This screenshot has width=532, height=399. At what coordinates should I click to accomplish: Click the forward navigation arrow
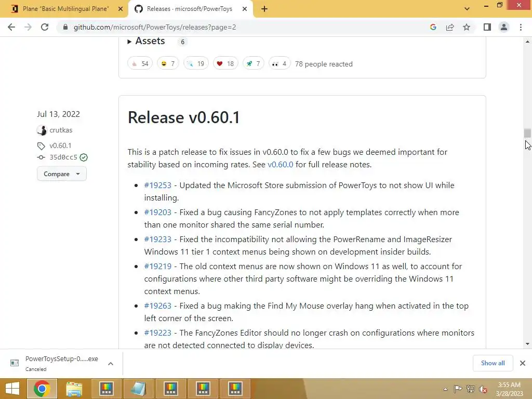(28, 27)
